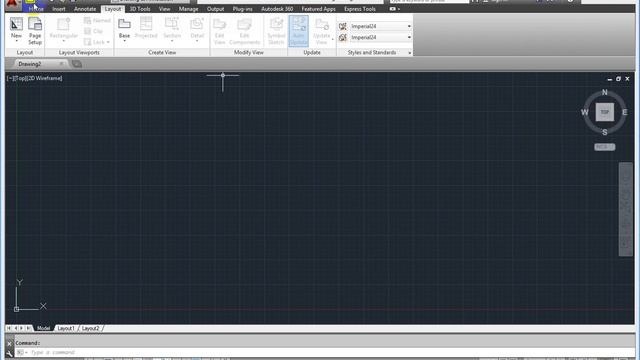The height and width of the screenshot is (360, 640).
Task: Toggle the Auto Update button
Action: [298, 31]
